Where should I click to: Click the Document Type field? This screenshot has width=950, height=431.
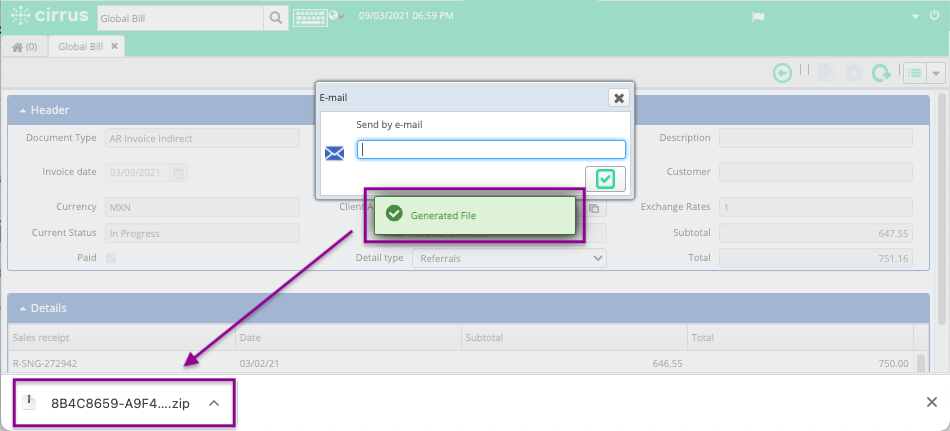click(202, 138)
